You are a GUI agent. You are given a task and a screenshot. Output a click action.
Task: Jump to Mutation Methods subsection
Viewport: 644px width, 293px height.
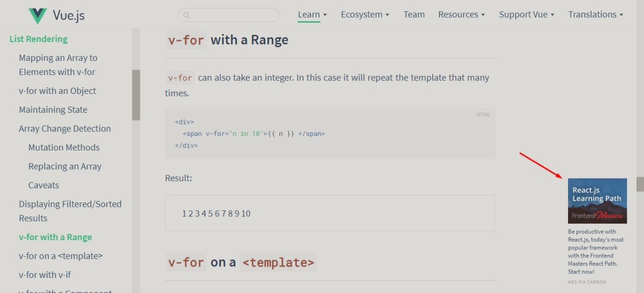click(64, 148)
